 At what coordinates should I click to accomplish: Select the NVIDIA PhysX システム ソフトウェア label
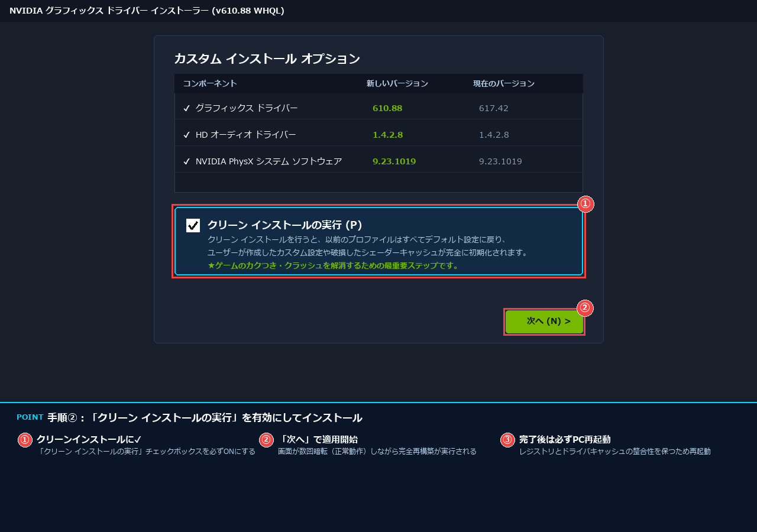[268, 161]
